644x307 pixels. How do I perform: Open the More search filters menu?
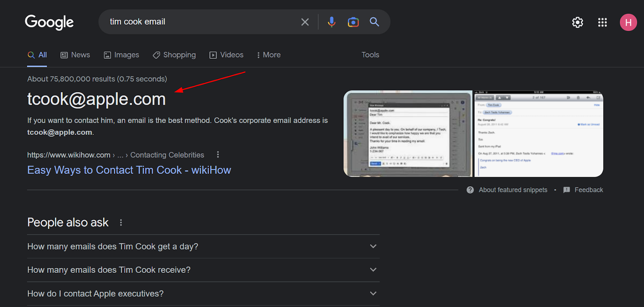click(268, 55)
